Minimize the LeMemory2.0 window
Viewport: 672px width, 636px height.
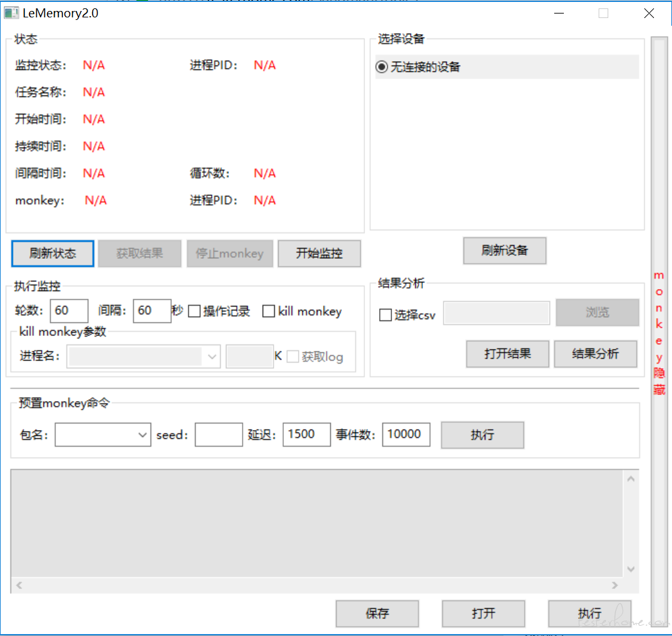[x=559, y=14]
